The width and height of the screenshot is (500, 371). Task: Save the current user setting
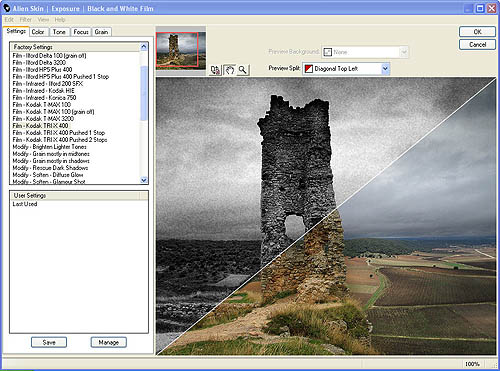coord(49,342)
